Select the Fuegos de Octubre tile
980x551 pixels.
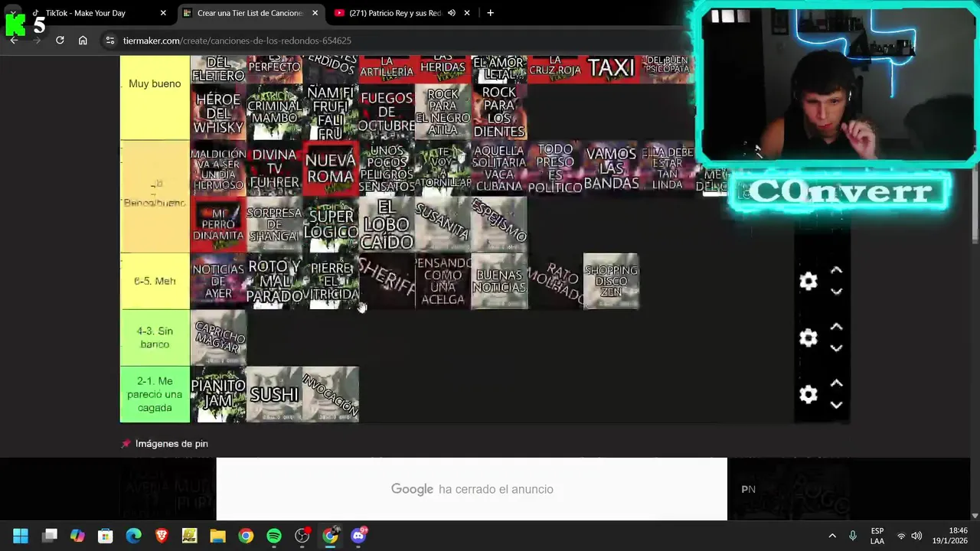[387, 112]
